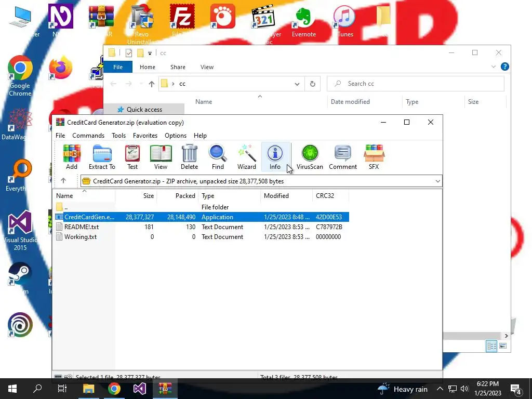Click the Explorer horizontal scrollbar right arrow
This screenshot has height=399, width=532.
click(506, 336)
